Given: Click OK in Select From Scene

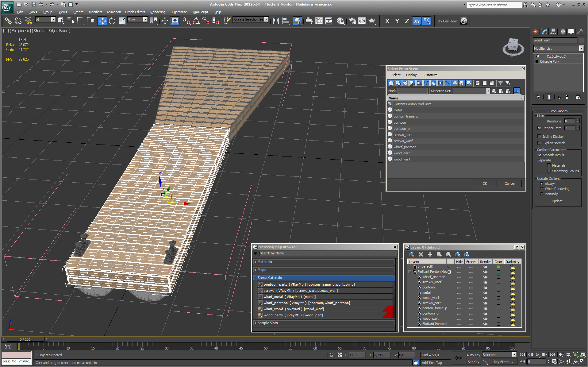Looking at the screenshot, I should pyautogui.click(x=485, y=183).
